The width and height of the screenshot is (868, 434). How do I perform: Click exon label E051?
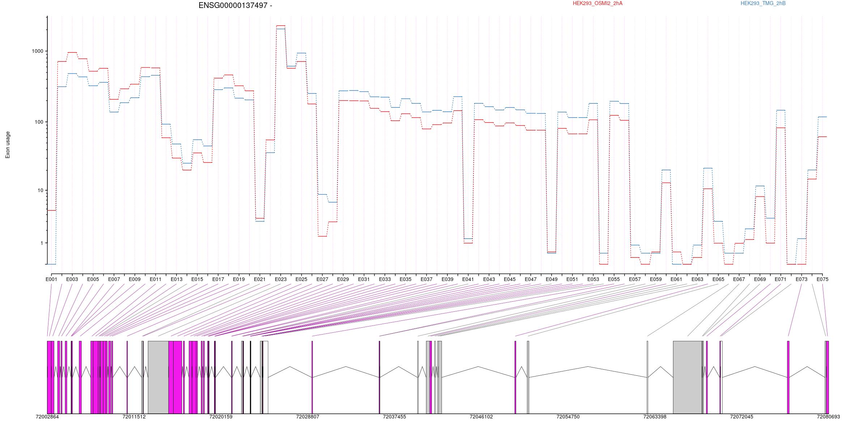572,279
